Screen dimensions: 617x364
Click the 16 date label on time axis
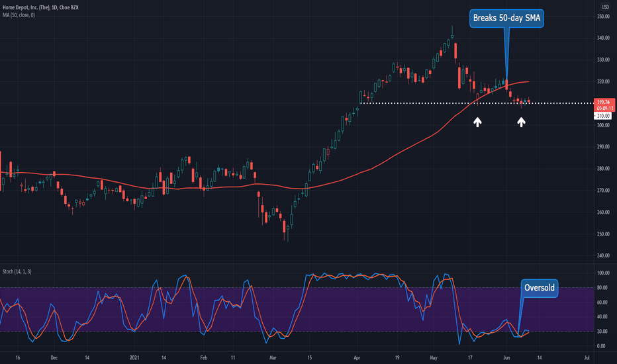point(18,358)
